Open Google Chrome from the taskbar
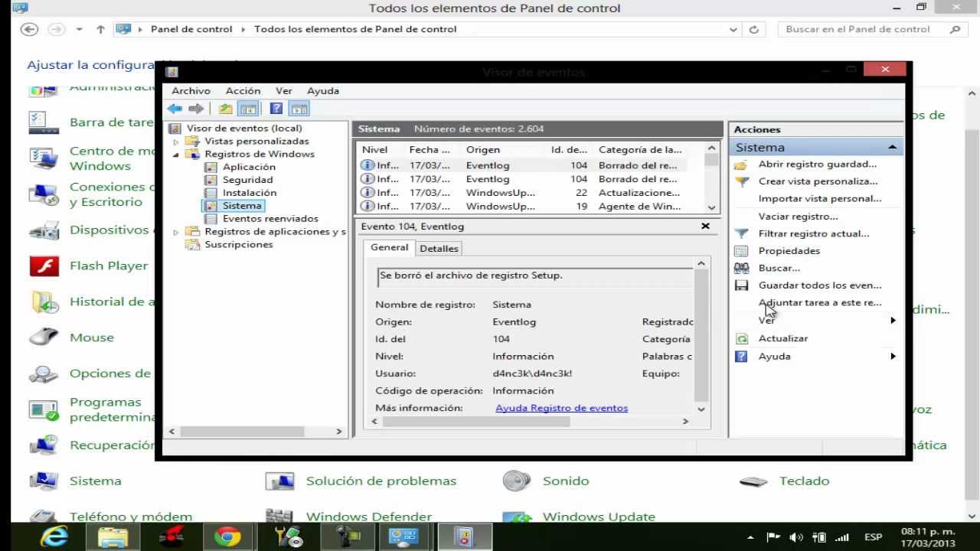This screenshot has height=551, width=980. tap(227, 537)
